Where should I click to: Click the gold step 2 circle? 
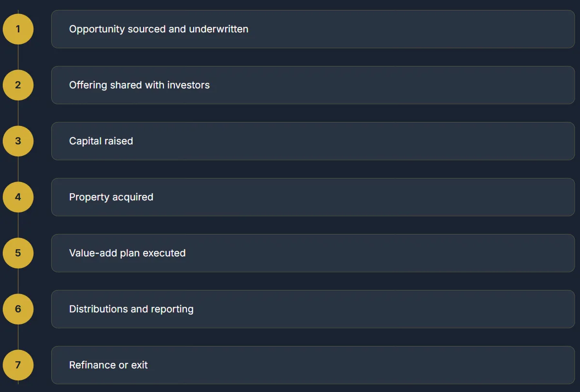coord(18,85)
